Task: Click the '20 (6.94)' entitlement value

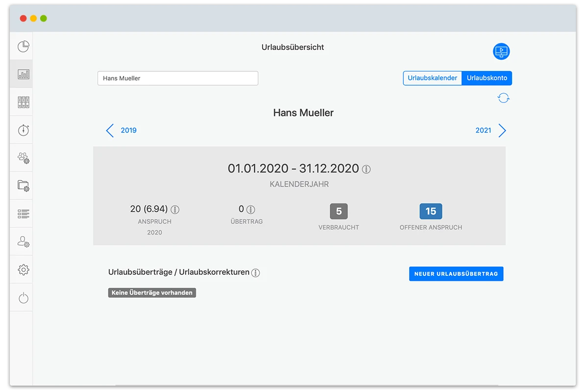Action: pos(149,209)
